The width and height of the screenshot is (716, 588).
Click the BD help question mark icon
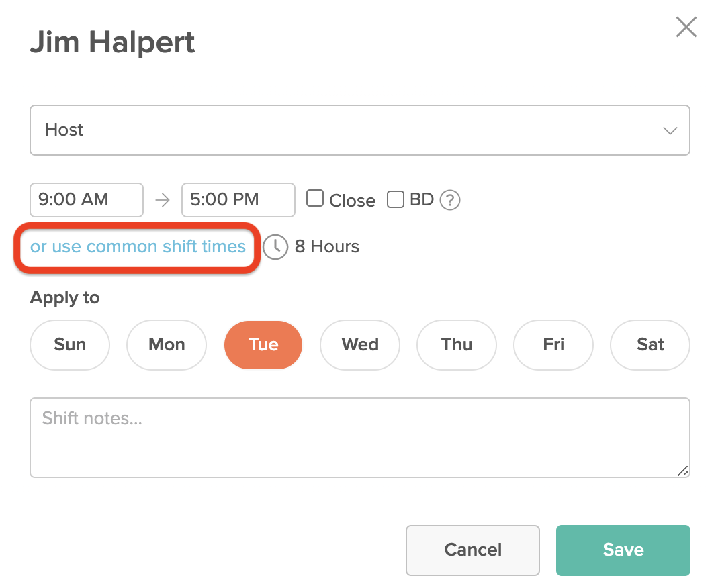[x=449, y=200]
